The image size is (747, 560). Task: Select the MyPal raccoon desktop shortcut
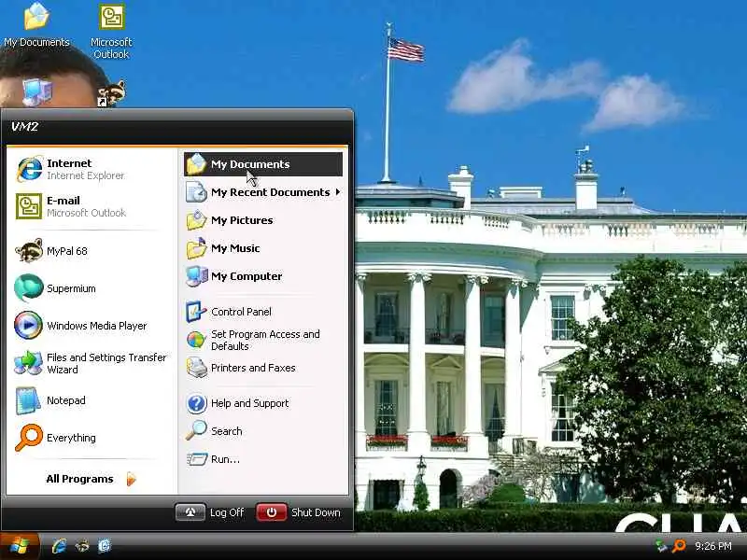(x=112, y=93)
